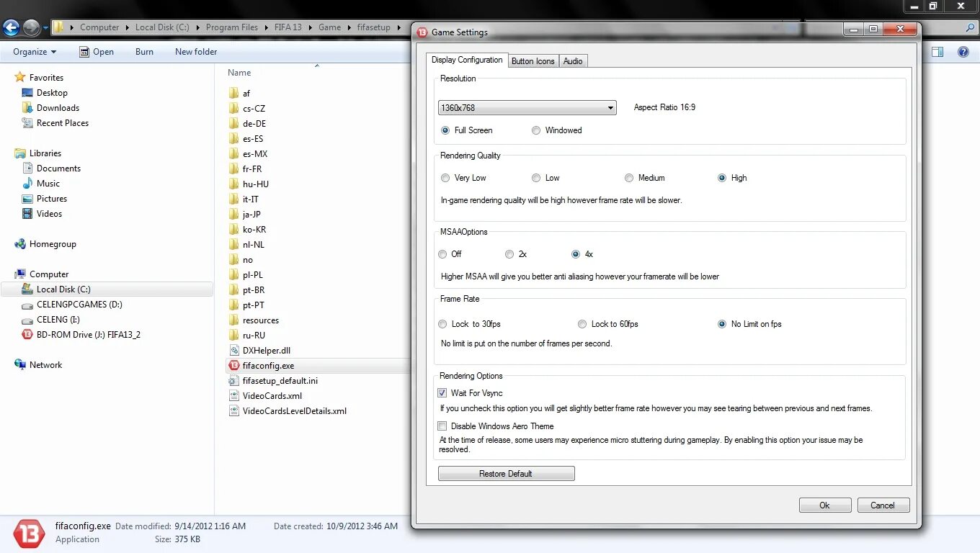Select the de-DE folder icon

click(233, 124)
